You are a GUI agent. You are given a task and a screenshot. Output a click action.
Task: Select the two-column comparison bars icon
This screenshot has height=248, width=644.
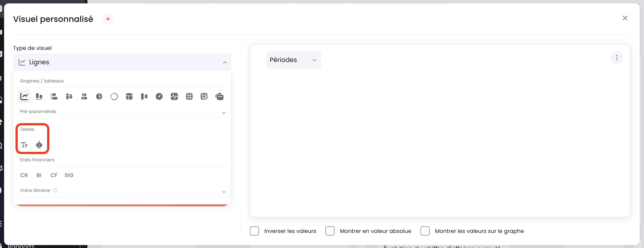144,96
